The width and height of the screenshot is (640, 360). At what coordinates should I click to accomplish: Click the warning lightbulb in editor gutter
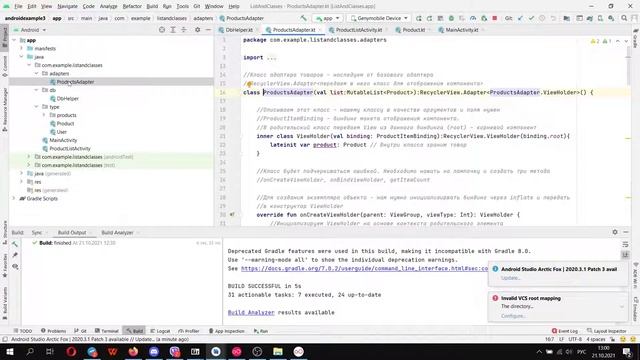[249, 84]
